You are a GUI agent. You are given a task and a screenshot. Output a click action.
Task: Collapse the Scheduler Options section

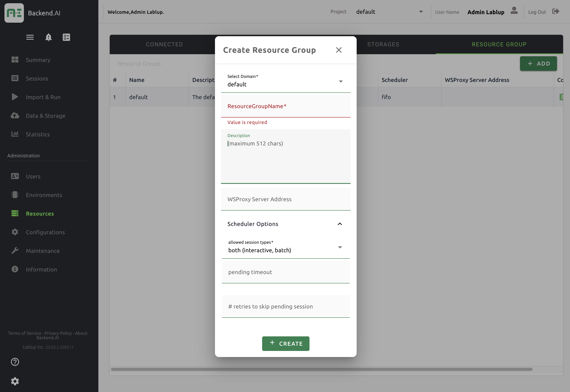coord(340,224)
